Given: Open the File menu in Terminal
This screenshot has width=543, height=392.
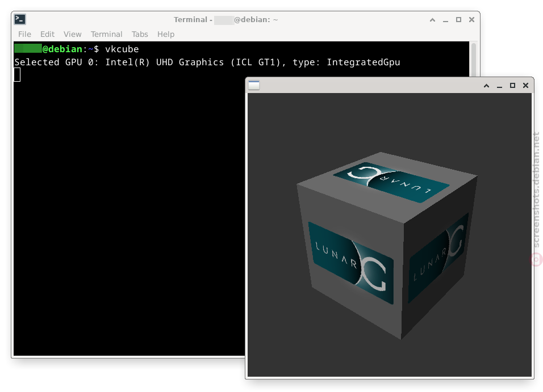Looking at the screenshot, I should pyautogui.click(x=24, y=34).
